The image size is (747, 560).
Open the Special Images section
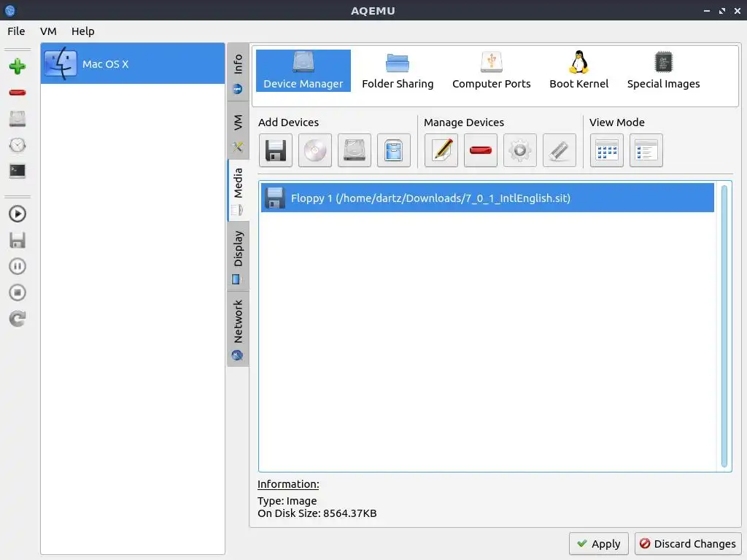point(663,71)
